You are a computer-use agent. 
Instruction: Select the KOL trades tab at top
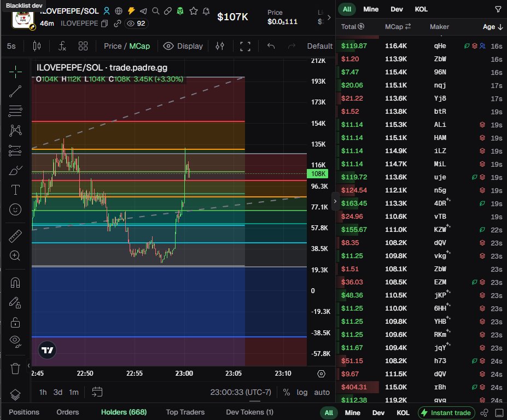[421, 9]
